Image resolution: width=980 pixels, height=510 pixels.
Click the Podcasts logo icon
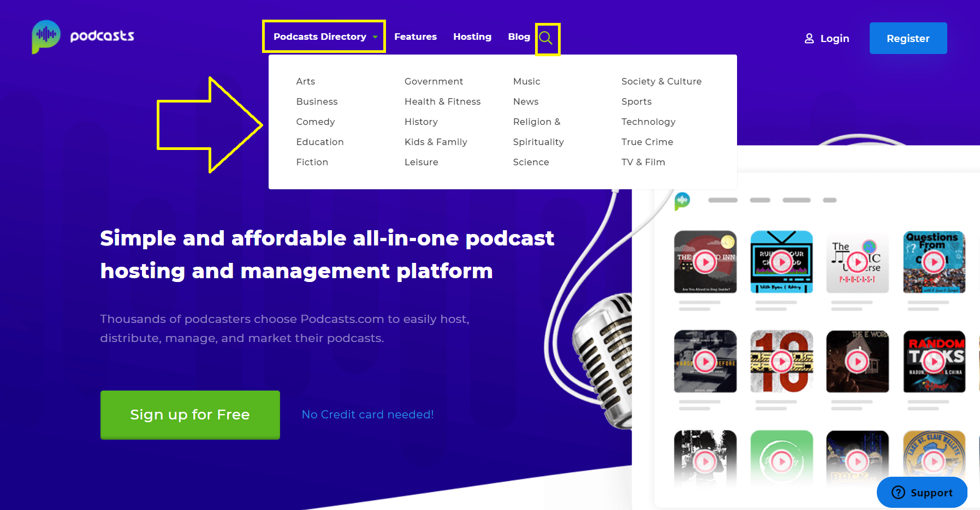coord(46,37)
